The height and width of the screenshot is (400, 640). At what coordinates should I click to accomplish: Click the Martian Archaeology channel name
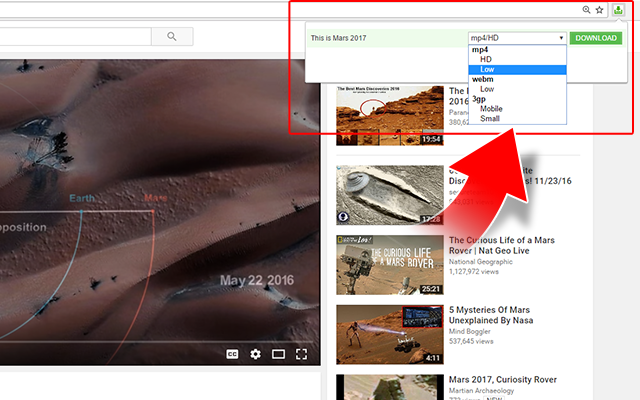(x=481, y=391)
